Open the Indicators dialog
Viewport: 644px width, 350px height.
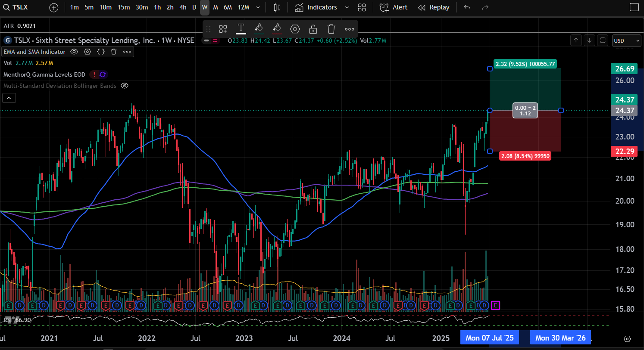pyautogui.click(x=316, y=7)
